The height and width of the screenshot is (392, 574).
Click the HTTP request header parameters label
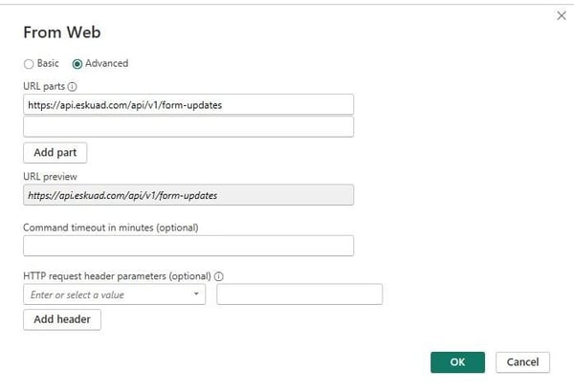coord(117,276)
